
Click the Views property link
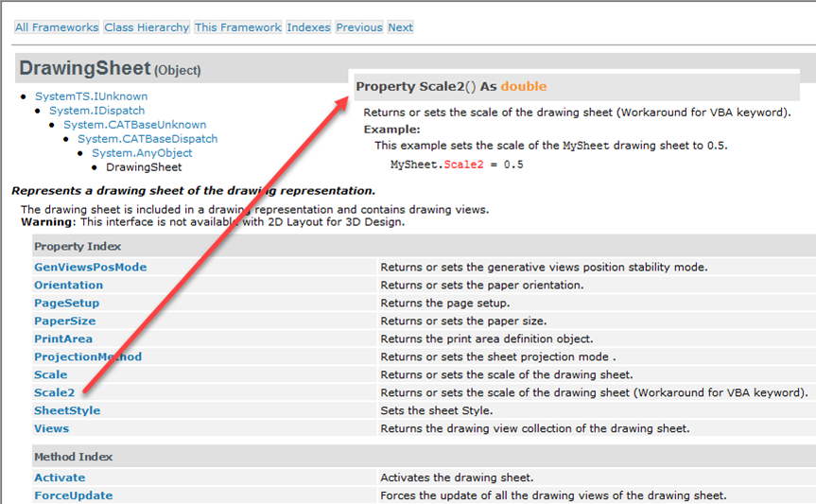[x=51, y=428]
